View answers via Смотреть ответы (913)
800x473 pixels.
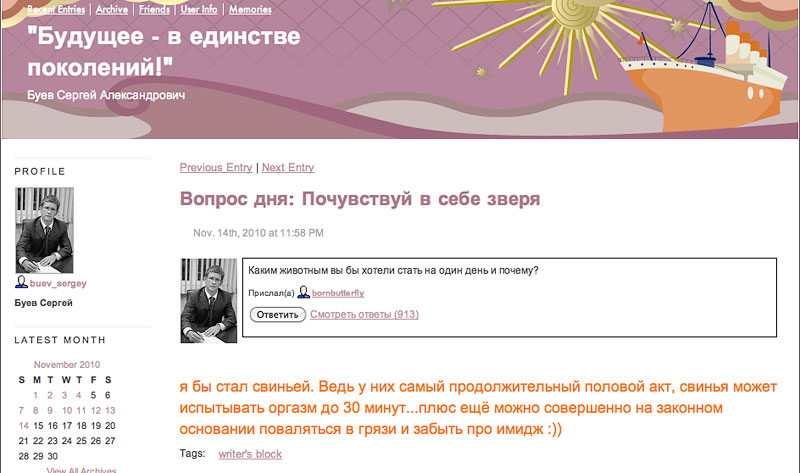[364, 315]
